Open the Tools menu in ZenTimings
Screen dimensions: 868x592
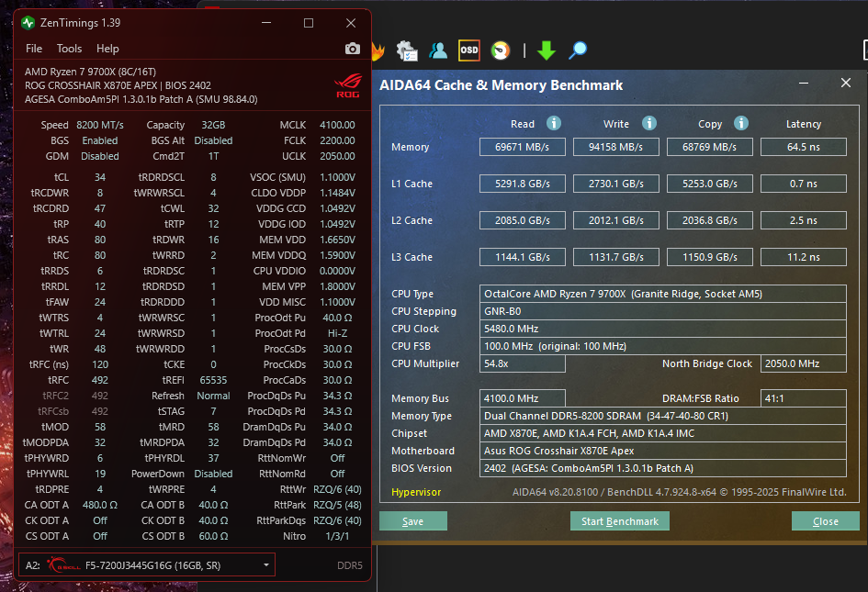69,49
